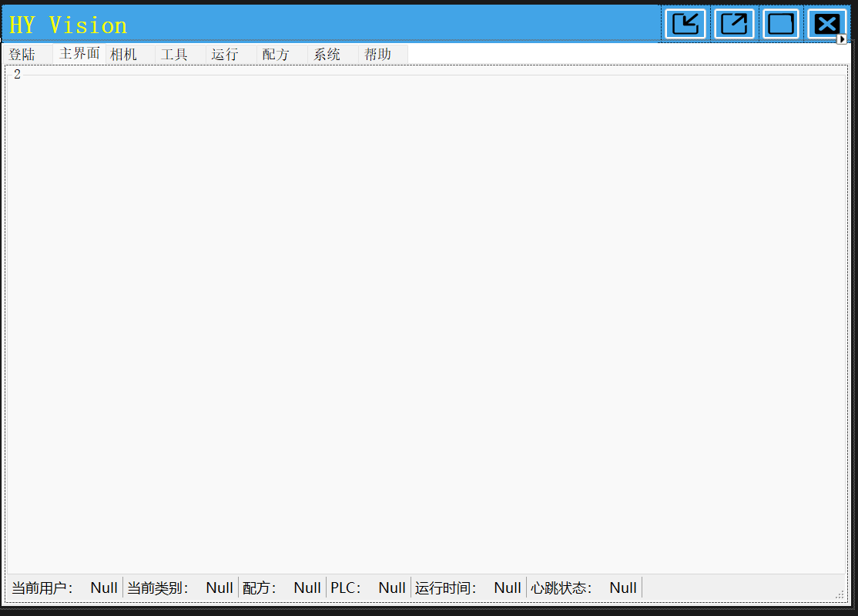Click the black X icon in title bar
The width and height of the screenshot is (858, 616).
(x=826, y=24)
